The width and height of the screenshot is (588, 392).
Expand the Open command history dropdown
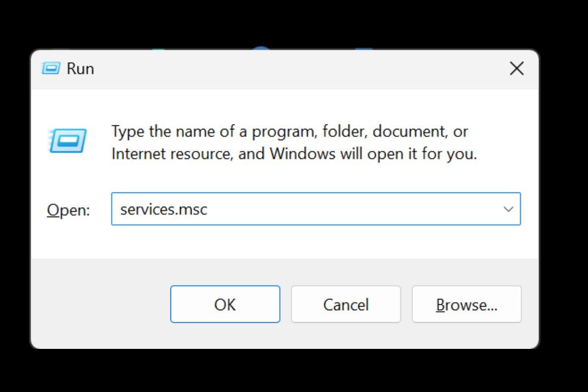click(x=508, y=209)
